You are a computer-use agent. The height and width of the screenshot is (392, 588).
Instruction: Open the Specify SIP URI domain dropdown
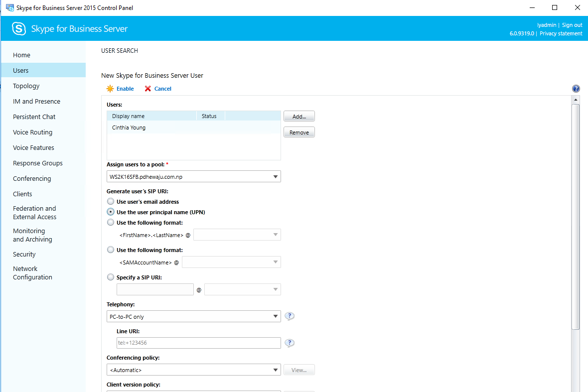point(243,289)
